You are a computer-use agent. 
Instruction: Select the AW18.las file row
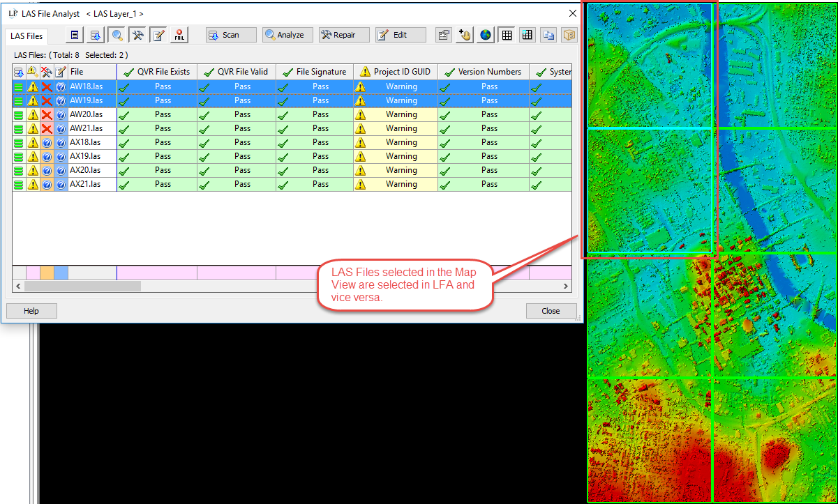click(292, 86)
